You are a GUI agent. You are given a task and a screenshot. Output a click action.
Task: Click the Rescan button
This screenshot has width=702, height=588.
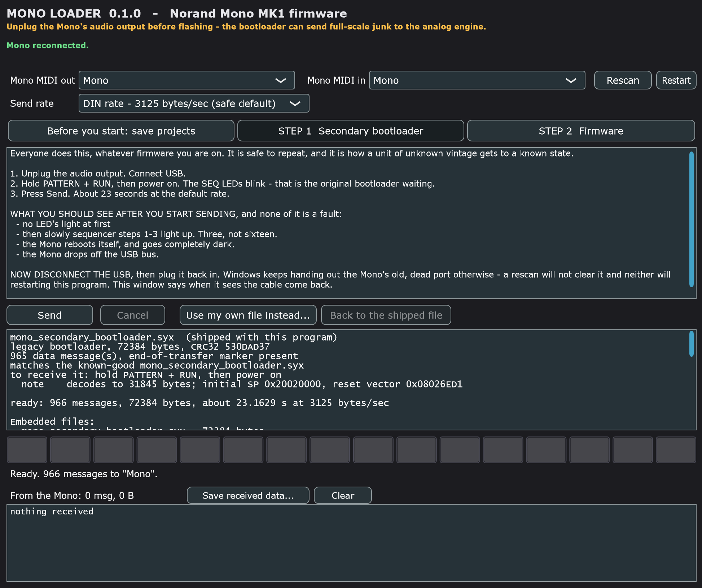pyautogui.click(x=623, y=80)
